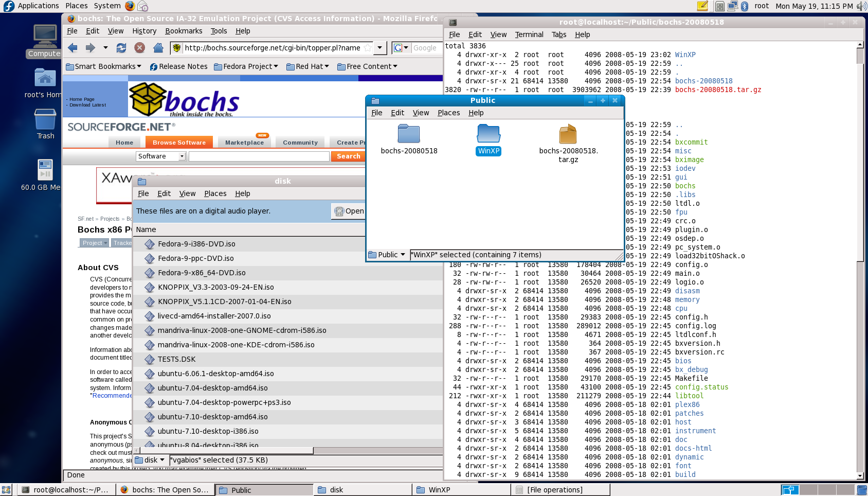Click the Name column header in disk window
Viewport: 868px width, 496px height.
click(x=249, y=229)
